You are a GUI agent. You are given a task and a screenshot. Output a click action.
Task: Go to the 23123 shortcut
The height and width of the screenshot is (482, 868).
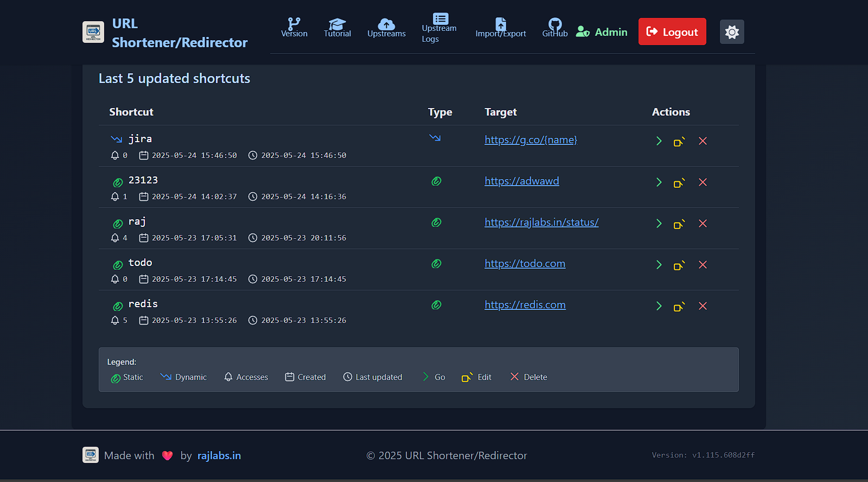click(x=659, y=182)
